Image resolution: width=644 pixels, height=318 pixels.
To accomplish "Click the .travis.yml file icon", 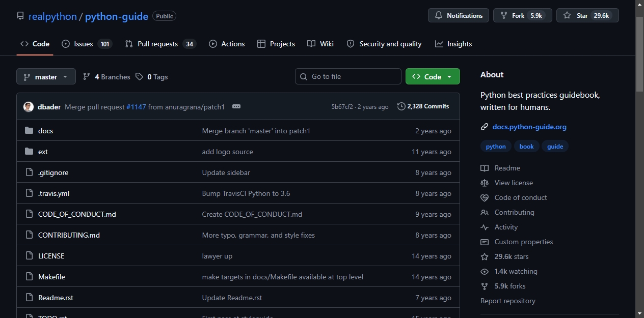I will point(29,193).
